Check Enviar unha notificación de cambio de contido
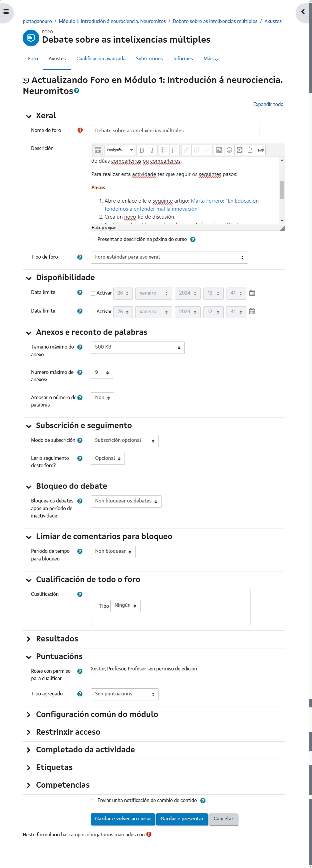 [x=93, y=801]
